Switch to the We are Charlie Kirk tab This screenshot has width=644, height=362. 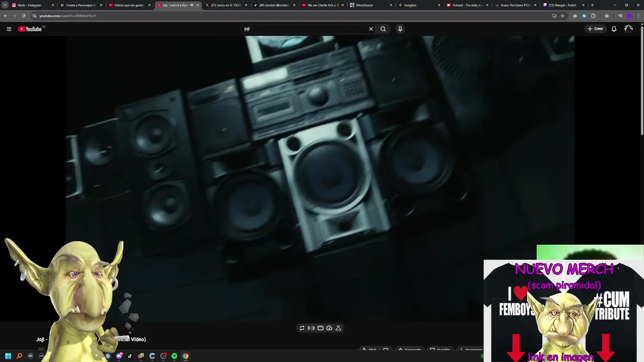click(x=323, y=5)
